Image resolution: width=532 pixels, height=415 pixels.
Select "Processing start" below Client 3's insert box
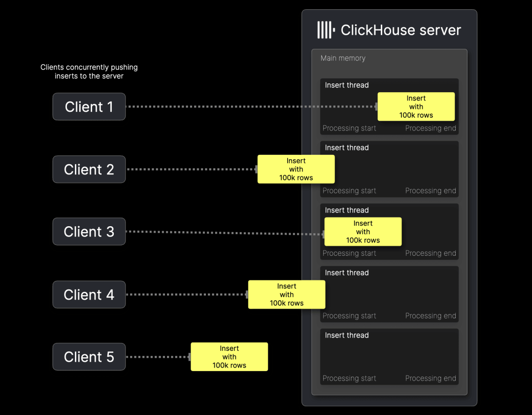[349, 253]
